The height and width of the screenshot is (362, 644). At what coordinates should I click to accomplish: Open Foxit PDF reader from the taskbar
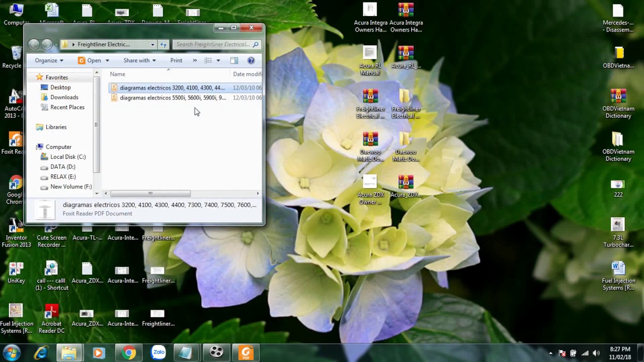click(x=246, y=353)
